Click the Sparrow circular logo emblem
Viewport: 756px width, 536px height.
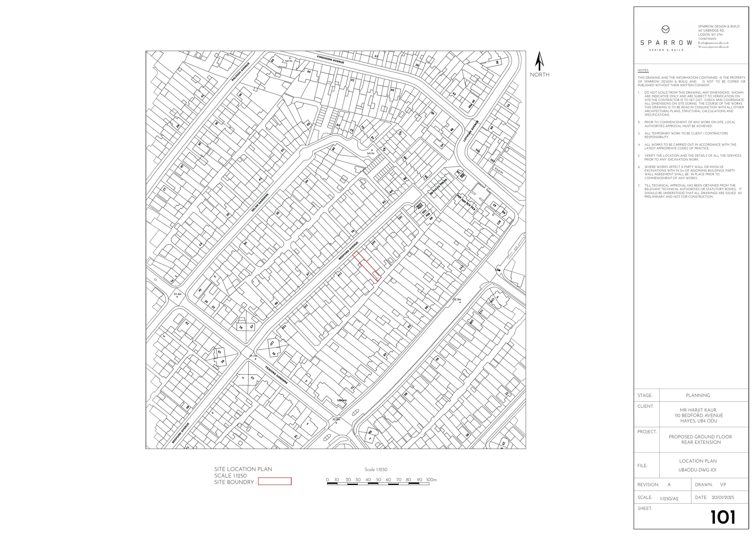pyautogui.click(x=665, y=30)
